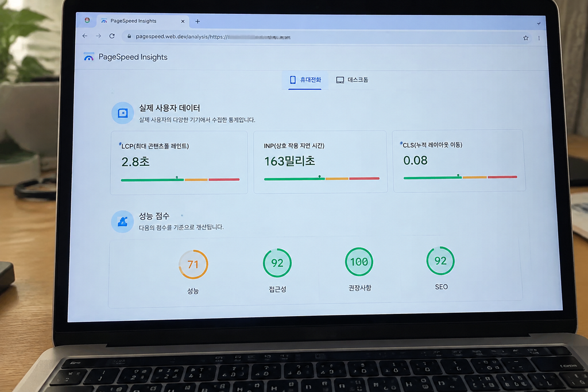Image resolution: width=588 pixels, height=392 pixels.
Task: Bookmark this page with the star icon
Action: [526, 38]
